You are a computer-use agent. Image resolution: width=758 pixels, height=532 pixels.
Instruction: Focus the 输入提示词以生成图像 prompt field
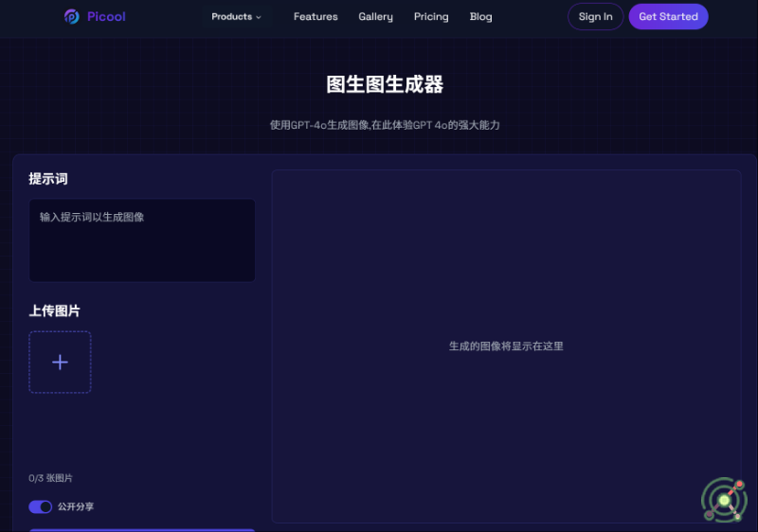[142, 239]
